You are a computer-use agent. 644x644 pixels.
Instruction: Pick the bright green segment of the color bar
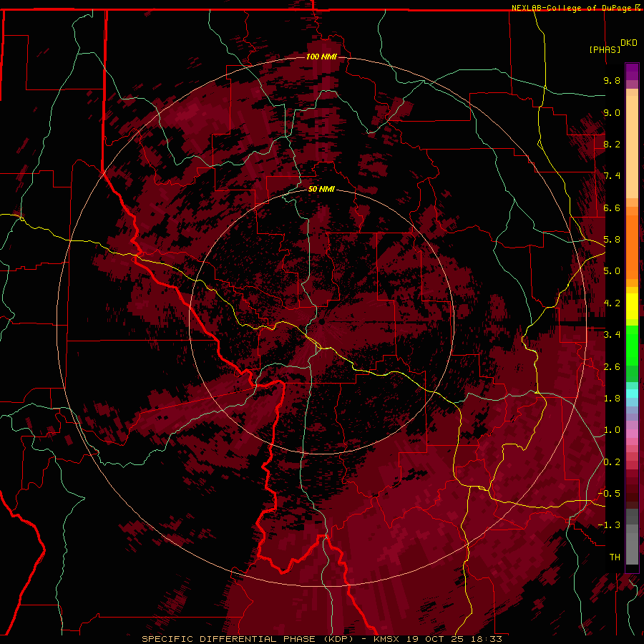point(632,344)
